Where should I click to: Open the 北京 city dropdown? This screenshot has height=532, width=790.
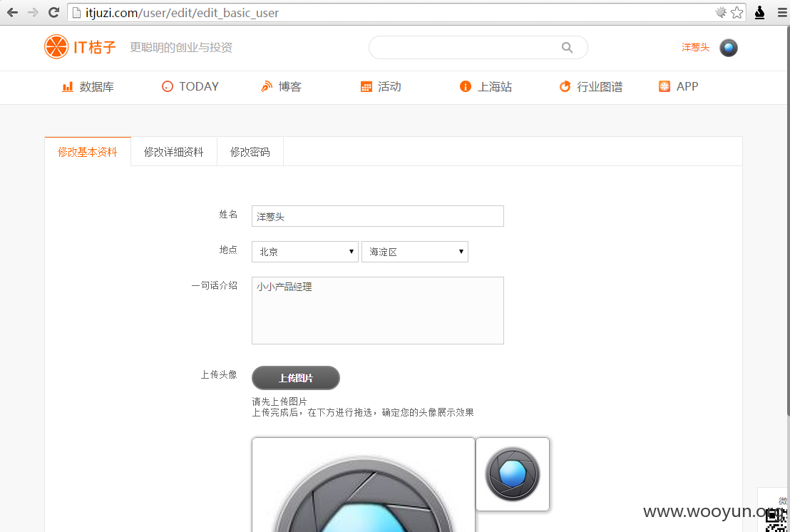pos(305,252)
